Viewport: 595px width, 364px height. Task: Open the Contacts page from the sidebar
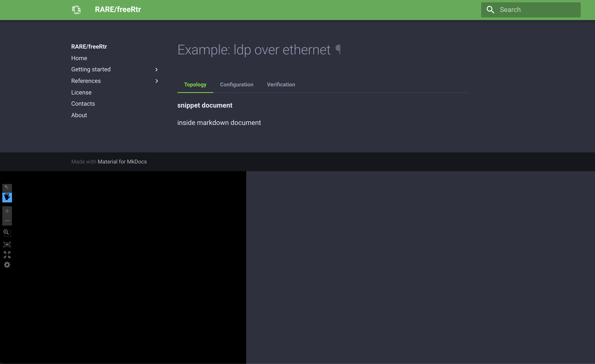pyautogui.click(x=83, y=104)
